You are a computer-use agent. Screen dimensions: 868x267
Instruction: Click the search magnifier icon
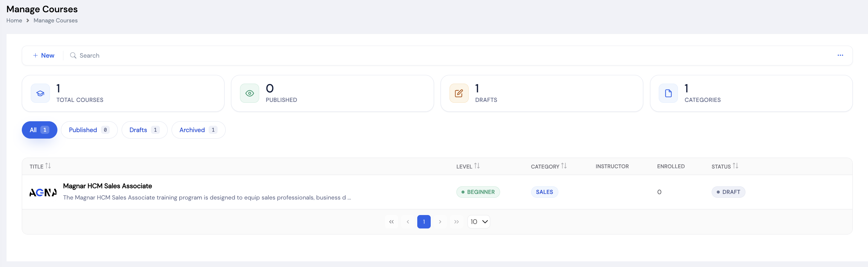pos(73,56)
